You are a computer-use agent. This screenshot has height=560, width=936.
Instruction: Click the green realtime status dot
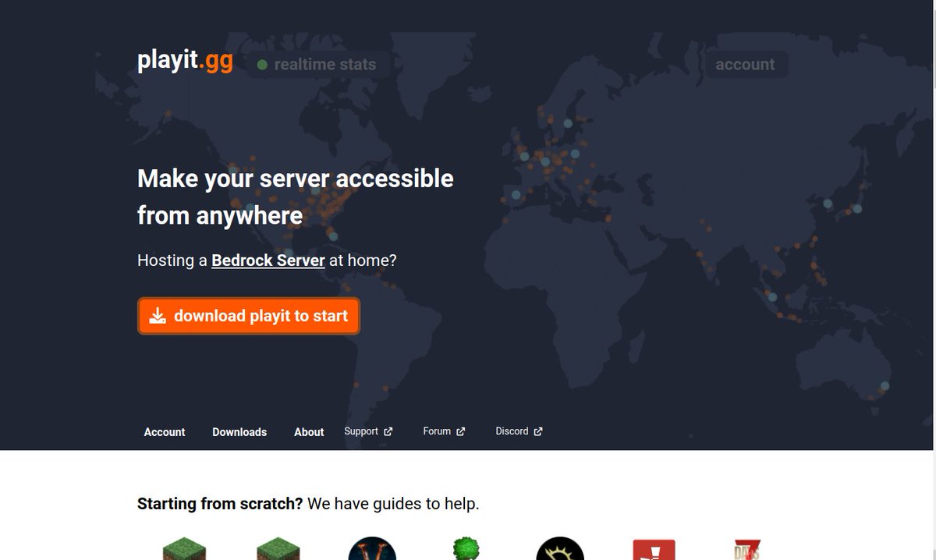click(x=262, y=65)
